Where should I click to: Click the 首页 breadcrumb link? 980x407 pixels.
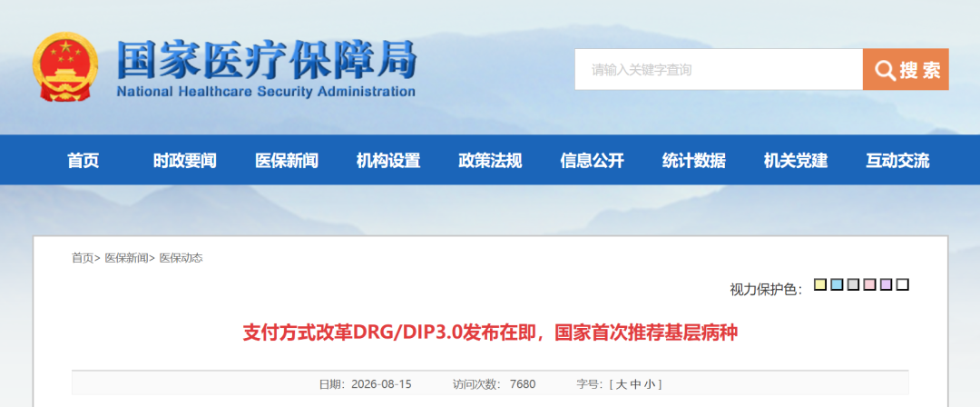(x=83, y=258)
